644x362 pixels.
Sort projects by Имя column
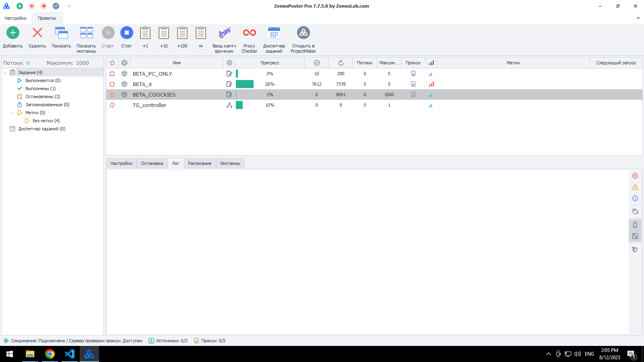click(177, 63)
